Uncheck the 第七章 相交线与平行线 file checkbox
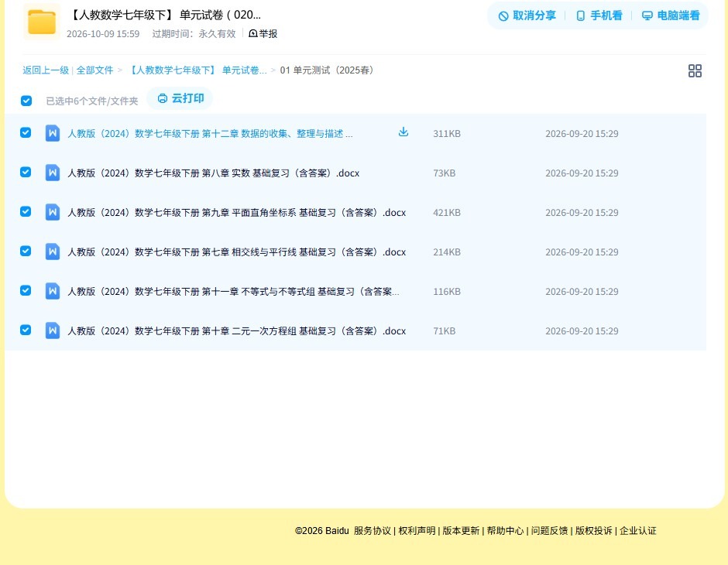The width and height of the screenshot is (728, 565). [26, 251]
